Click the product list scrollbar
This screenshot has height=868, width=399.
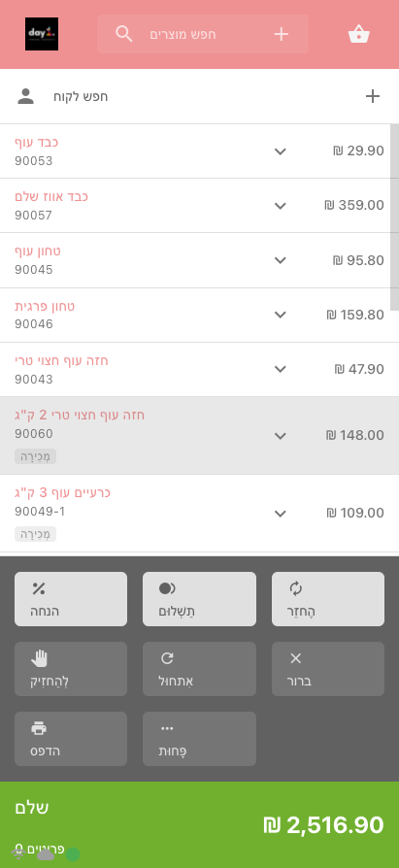click(x=394, y=217)
